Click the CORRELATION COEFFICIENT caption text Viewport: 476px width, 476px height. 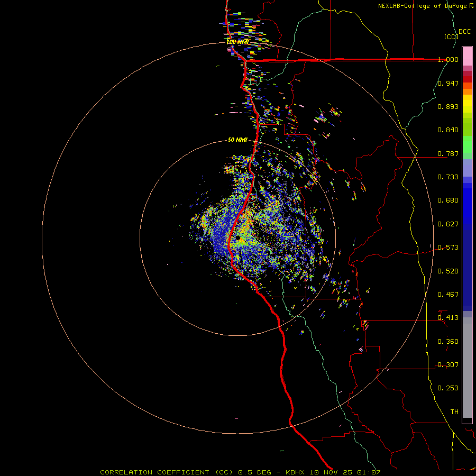[x=154, y=472]
